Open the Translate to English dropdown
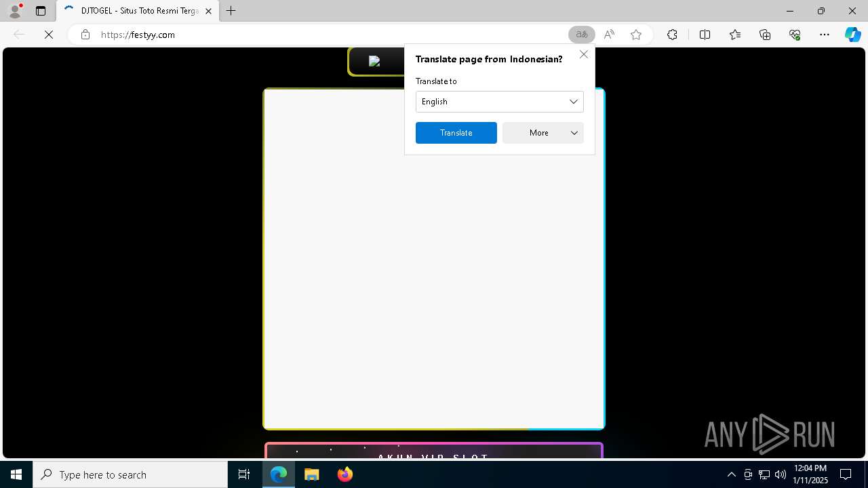The width and height of the screenshot is (868, 488). 500,102
